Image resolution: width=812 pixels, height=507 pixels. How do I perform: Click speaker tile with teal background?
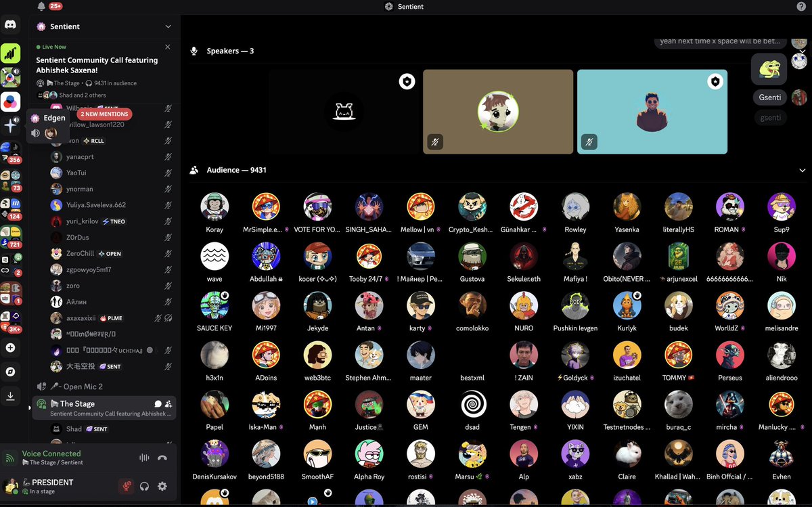pos(652,112)
